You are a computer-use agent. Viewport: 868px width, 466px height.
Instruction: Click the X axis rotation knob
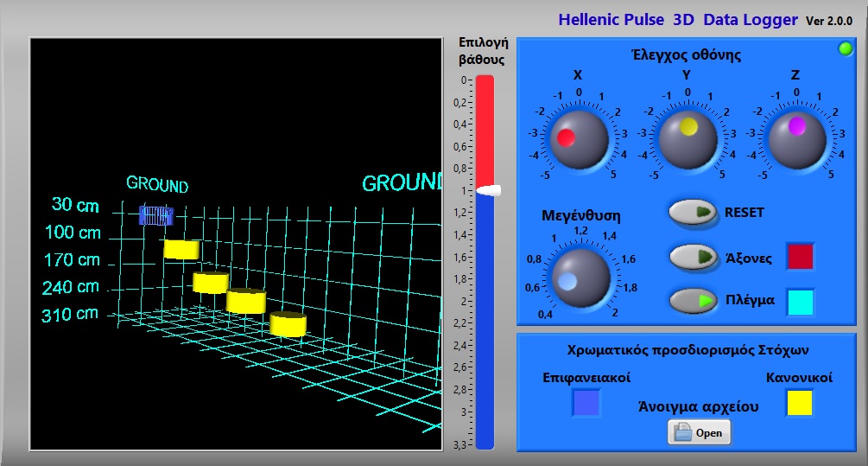tap(578, 137)
